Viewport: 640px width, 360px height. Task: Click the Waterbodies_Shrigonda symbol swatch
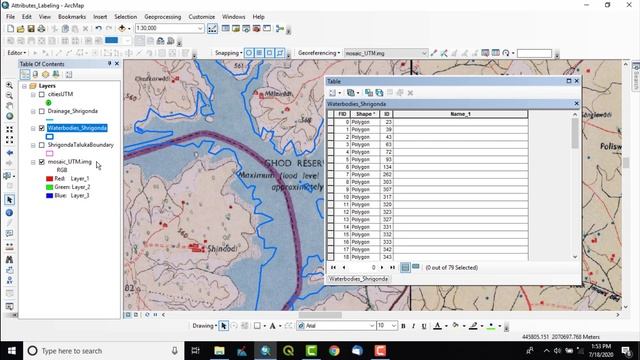point(50,137)
